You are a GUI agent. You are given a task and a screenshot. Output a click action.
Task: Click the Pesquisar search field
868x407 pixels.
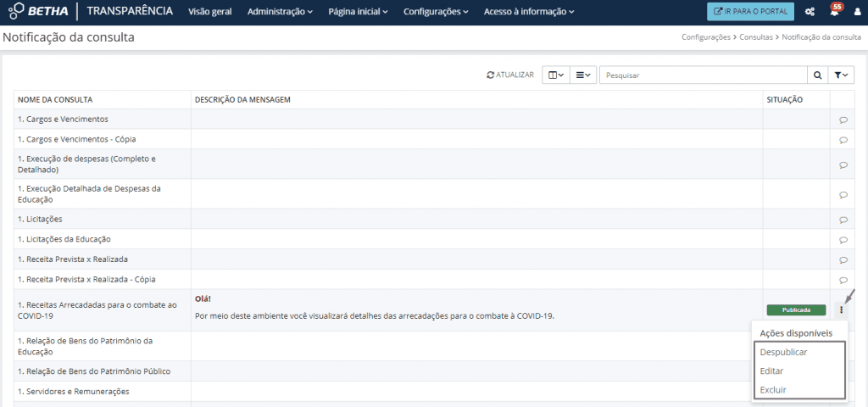[702, 75]
